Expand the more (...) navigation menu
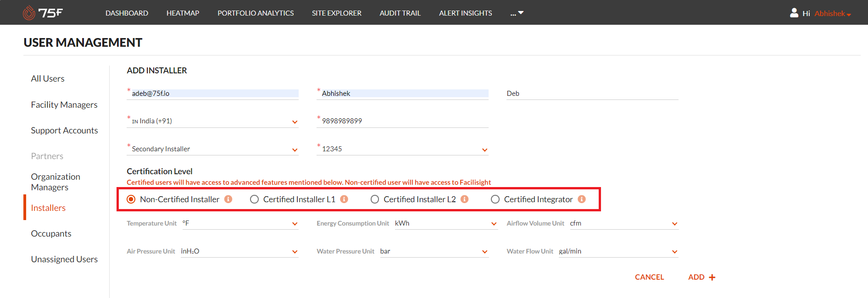The image size is (868, 298). click(517, 13)
